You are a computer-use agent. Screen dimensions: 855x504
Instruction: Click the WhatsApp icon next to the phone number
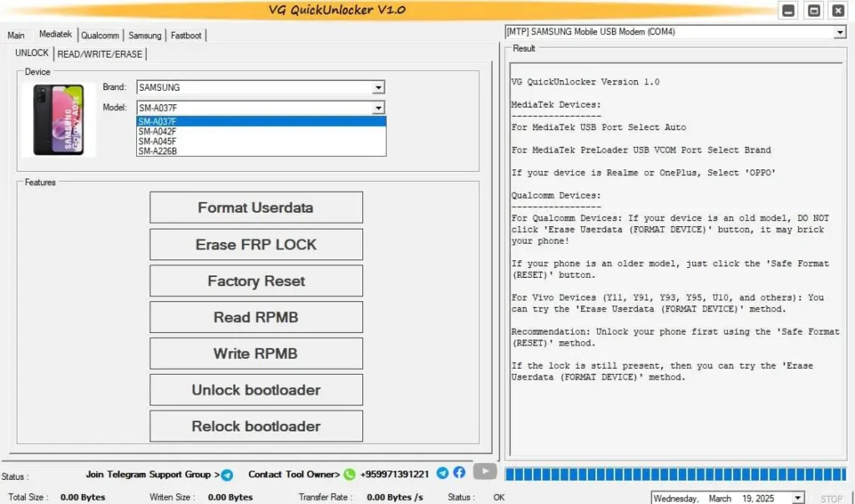[349, 474]
